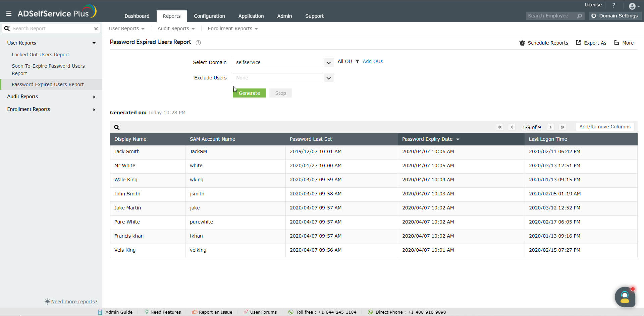Click the Search Employee input field
Viewport: 644px width, 316px height.
click(551, 16)
